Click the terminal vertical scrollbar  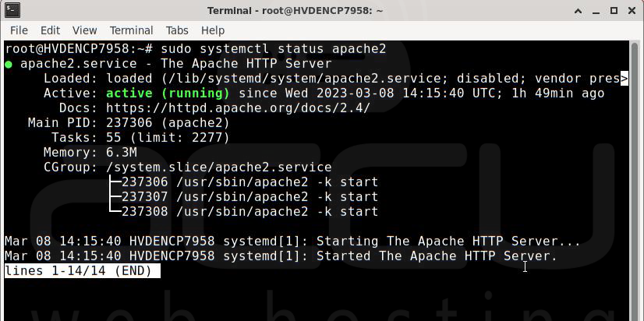635,181
